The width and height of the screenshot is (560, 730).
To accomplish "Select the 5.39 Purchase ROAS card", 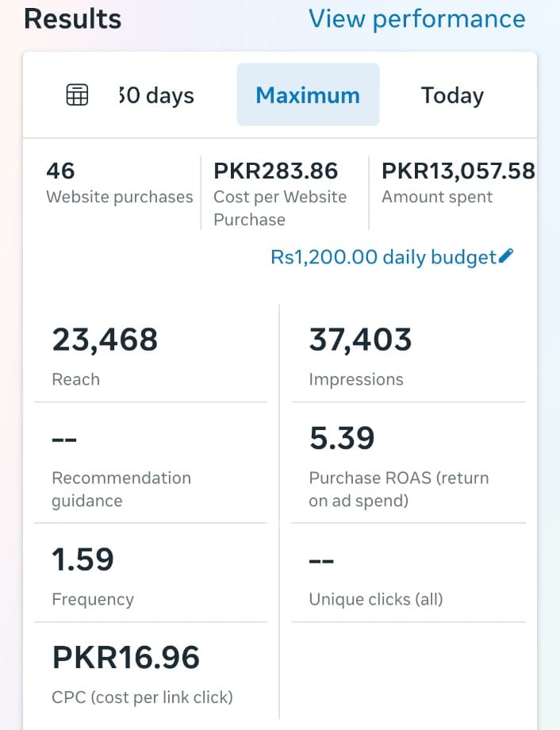I will [x=408, y=465].
